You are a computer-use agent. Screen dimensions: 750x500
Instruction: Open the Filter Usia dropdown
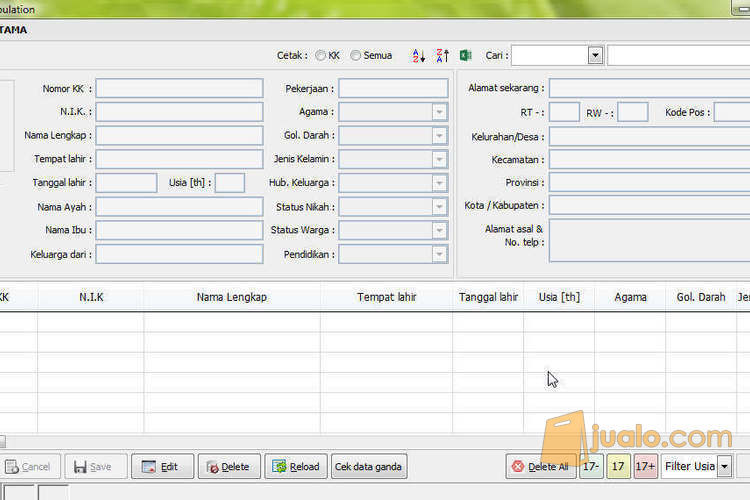tap(725, 467)
